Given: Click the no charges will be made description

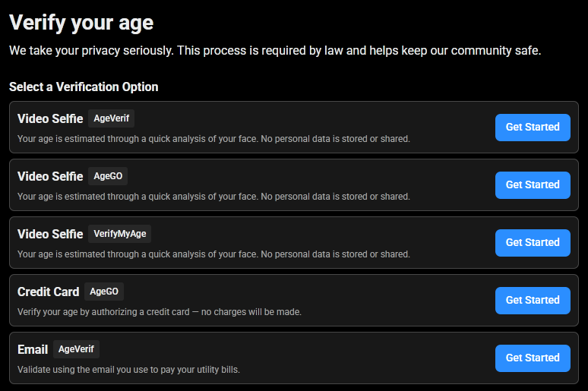Looking at the screenshot, I should [160, 312].
